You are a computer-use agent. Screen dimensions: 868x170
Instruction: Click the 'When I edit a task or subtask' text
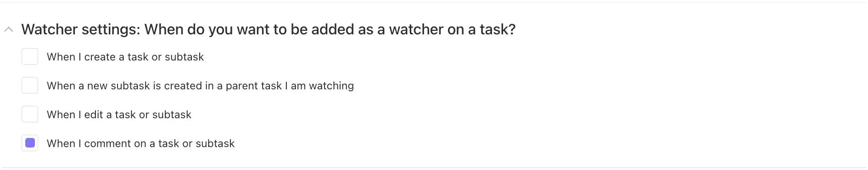click(x=119, y=115)
